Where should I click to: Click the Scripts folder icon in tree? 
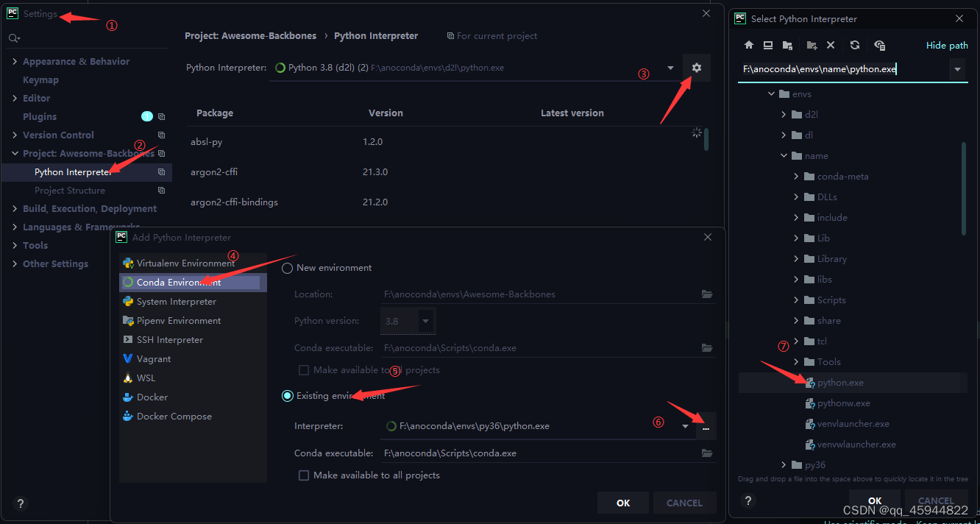pos(809,300)
